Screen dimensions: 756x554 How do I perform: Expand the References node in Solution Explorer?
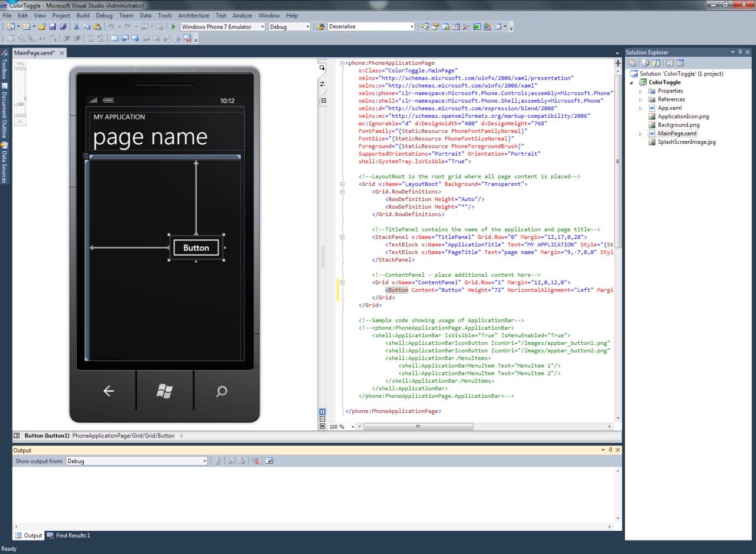click(x=640, y=99)
